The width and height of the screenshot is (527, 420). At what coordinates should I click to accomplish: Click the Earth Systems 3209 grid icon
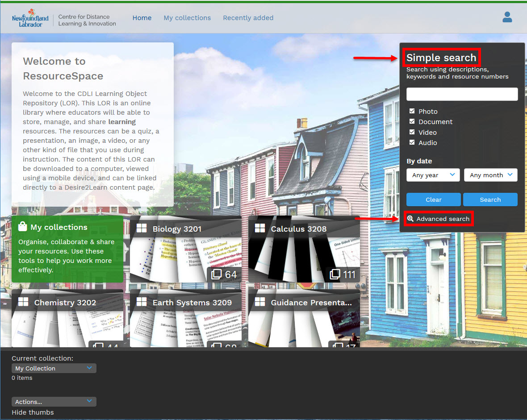pos(142,302)
